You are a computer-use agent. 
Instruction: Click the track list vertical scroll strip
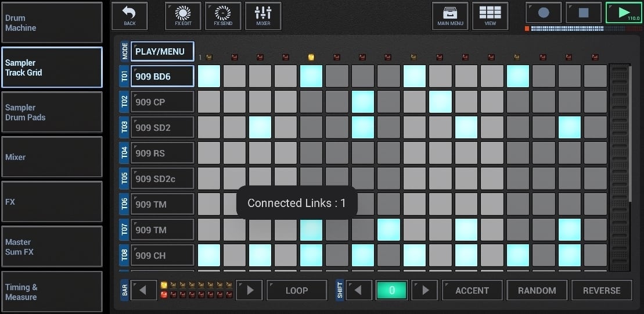point(620,167)
